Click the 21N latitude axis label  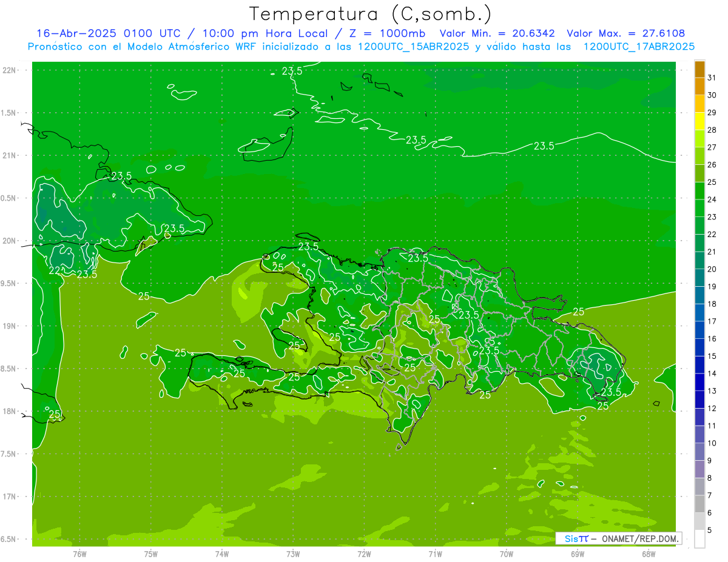10,155
